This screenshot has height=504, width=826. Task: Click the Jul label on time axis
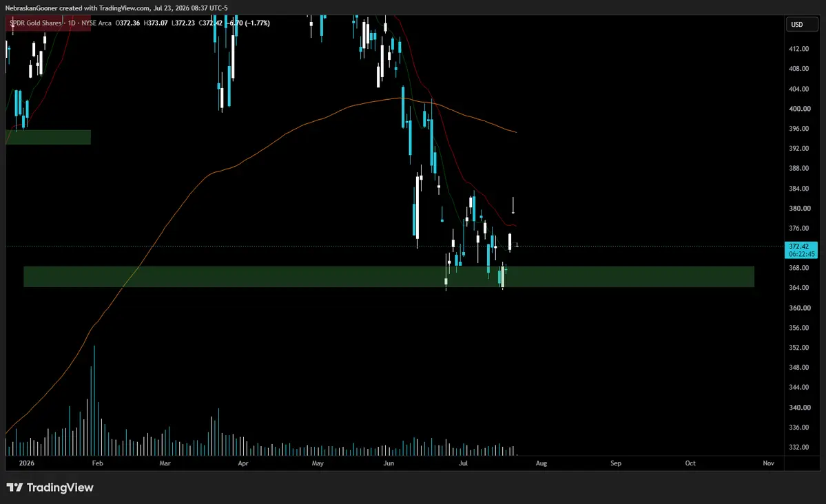pyautogui.click(x=463, y=463)
